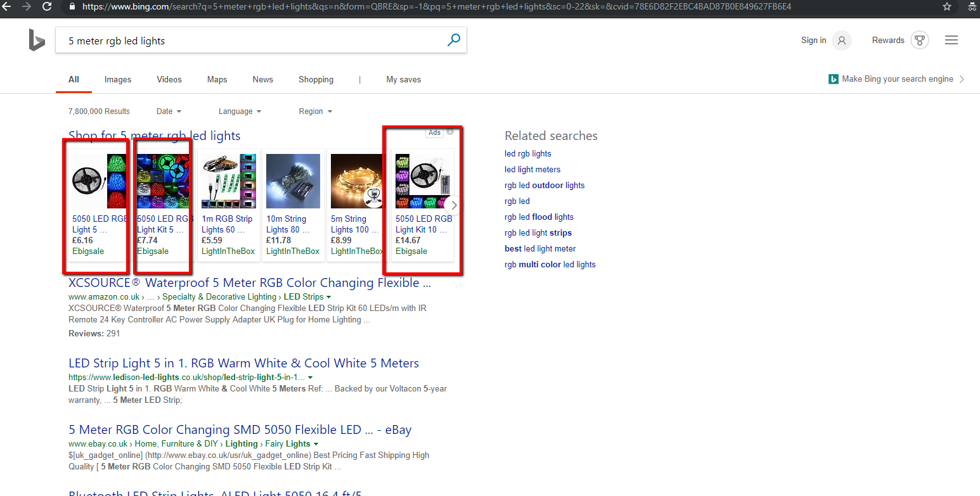Click the Bing logo icon

point(37,41)
